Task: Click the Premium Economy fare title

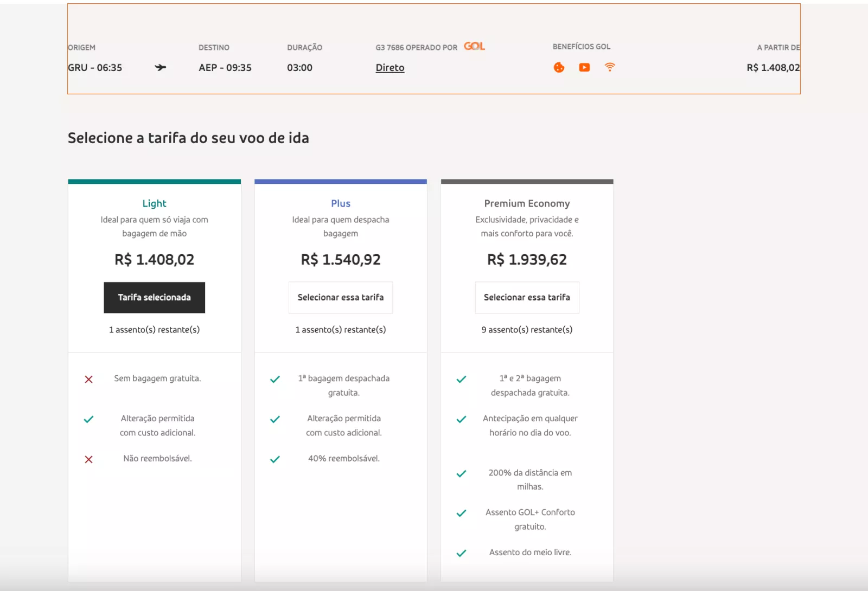Action: coord(527,203)
